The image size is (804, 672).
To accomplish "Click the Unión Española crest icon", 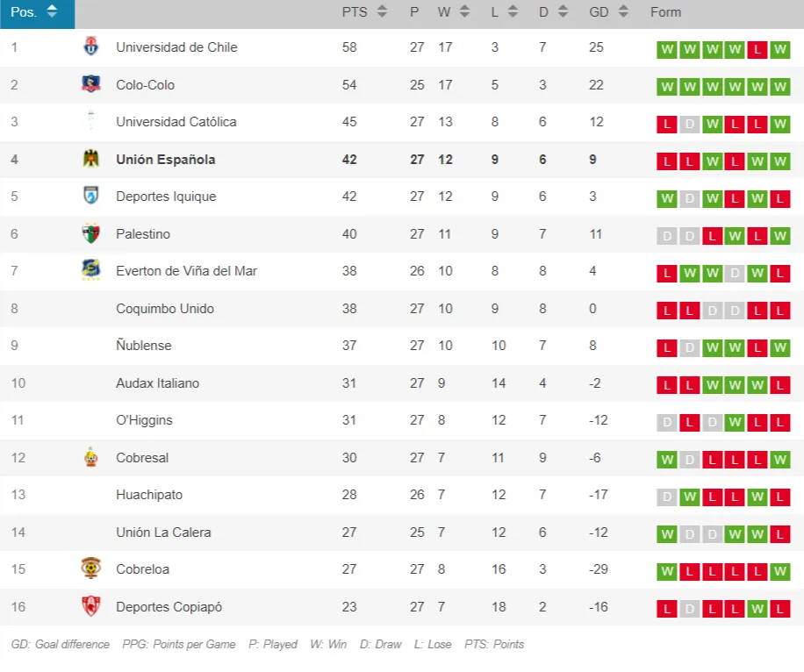I will pyautogui.click(x=90, y=160).
